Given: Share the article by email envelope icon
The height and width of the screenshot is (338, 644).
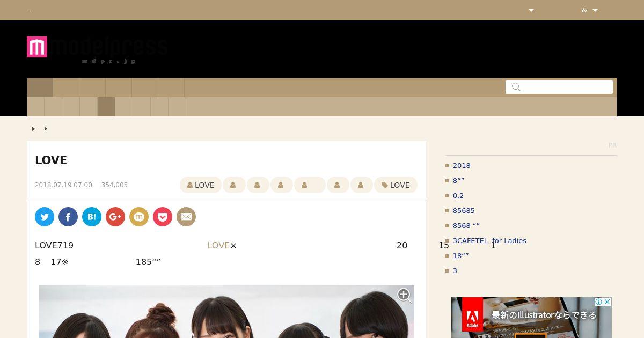Looking at the screenshot, I should point(186,217).
